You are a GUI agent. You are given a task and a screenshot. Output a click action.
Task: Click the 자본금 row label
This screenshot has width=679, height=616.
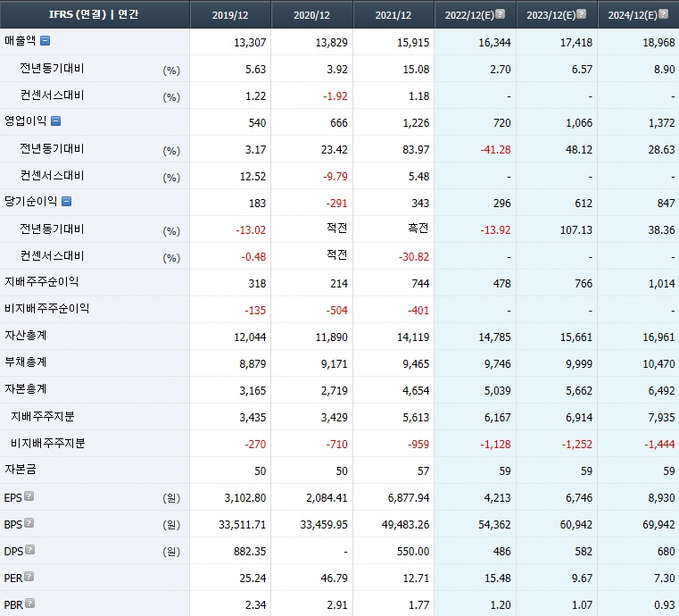click(20, 470)
